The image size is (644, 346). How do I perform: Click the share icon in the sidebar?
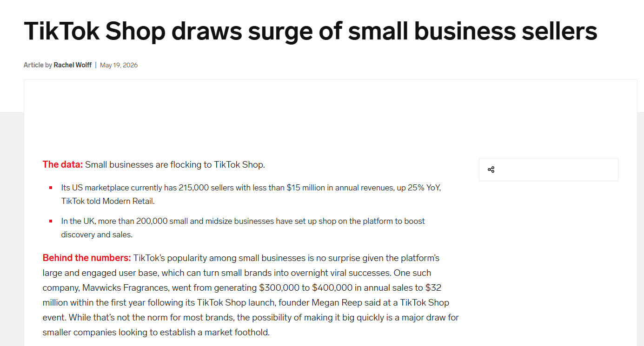click(x=491, y=170)
